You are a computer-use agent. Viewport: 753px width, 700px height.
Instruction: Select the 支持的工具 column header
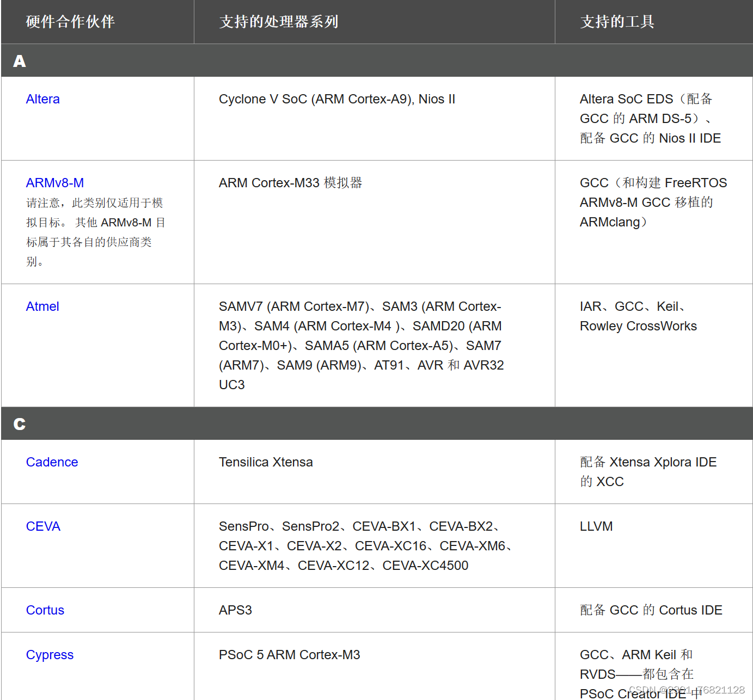coord(618,22)
